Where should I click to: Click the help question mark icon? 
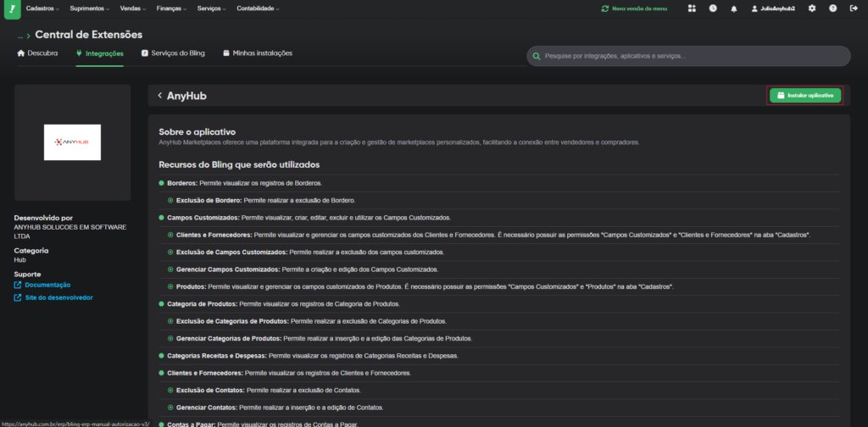coord(832,8)
